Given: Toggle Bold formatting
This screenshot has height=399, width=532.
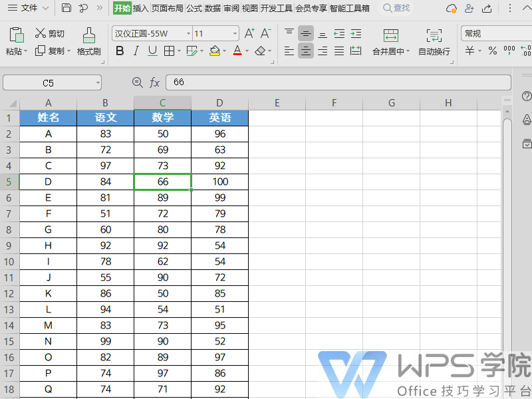Looking at the screenshot, I should (x=120, y=51).
